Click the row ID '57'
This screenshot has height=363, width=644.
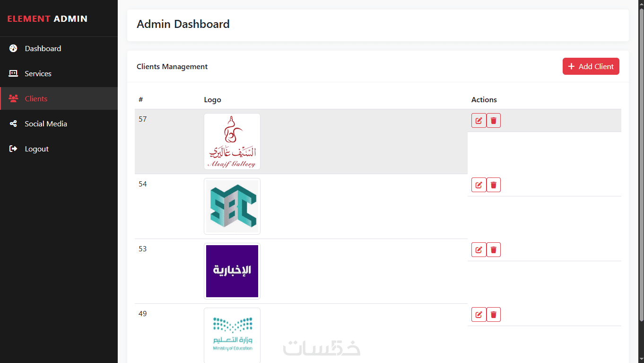[143, 119]
